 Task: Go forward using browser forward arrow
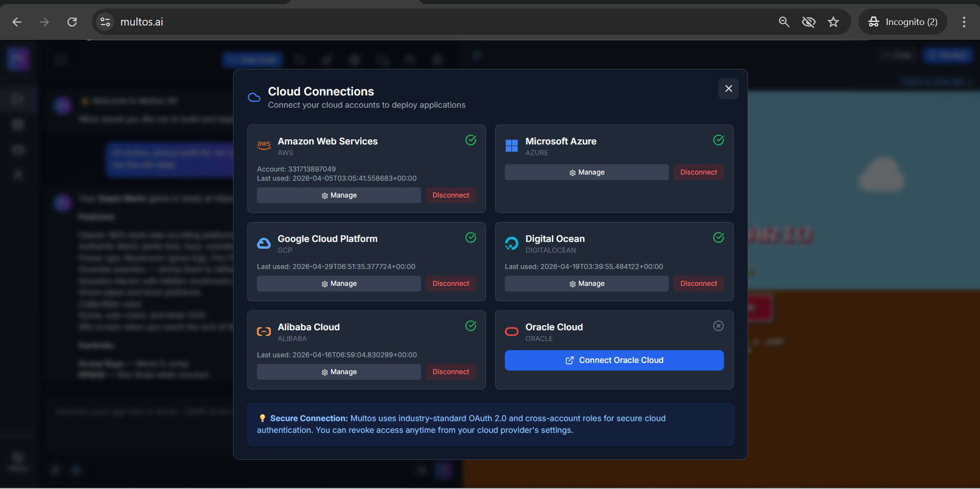pyautogui.click(x=44, y=22)
